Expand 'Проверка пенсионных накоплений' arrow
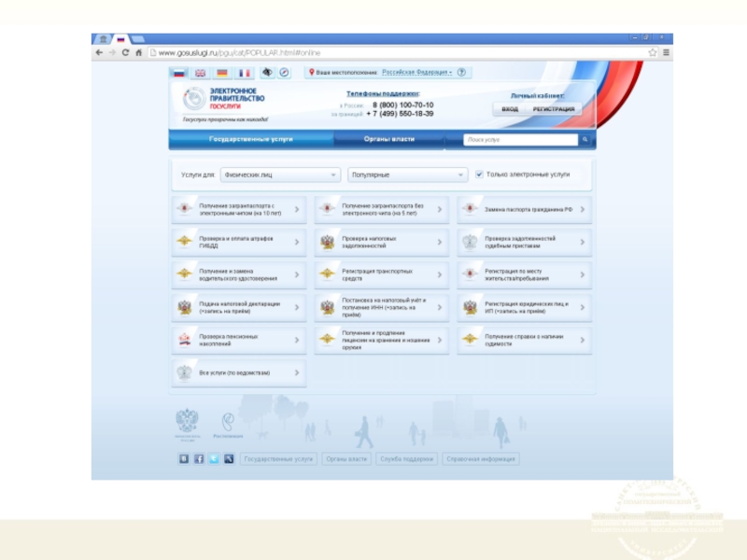Viewport: 747px width, 560px height. pos(297,340)
